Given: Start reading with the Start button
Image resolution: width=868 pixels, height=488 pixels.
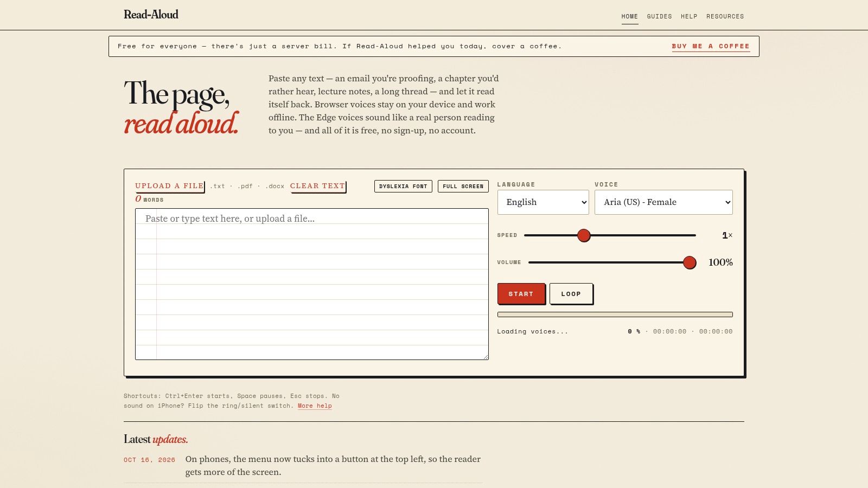Looking at the screenshot, I should point(521,293).
